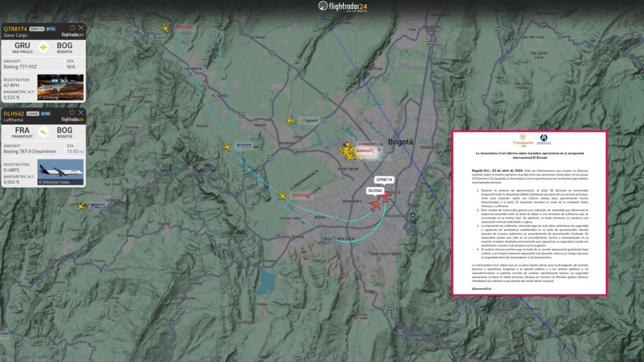The height and width of the screenshot is (362, 644).
Task: Close the DLH542 Lufthansa flight card
Action: tap(81, 112)
